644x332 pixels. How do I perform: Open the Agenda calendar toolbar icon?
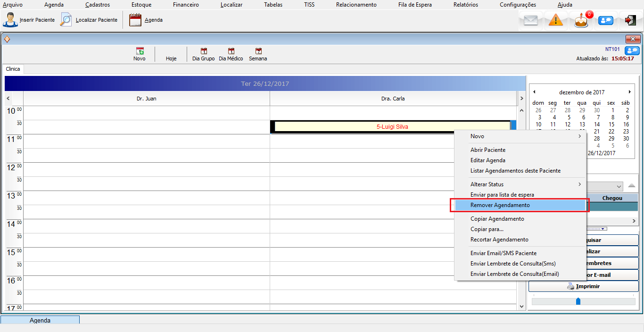coord(135,20)
